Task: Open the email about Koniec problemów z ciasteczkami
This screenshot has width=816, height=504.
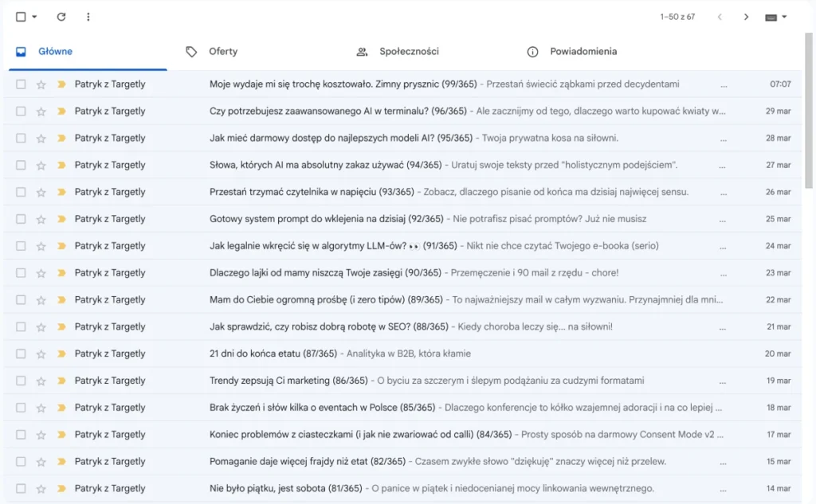Action: [x=319, y=434]
